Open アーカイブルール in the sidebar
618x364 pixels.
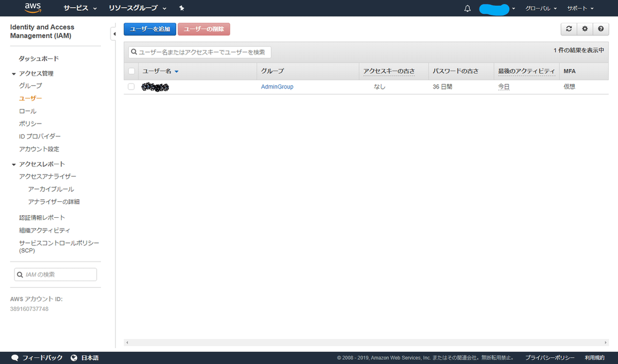click(x=51, y=189)
